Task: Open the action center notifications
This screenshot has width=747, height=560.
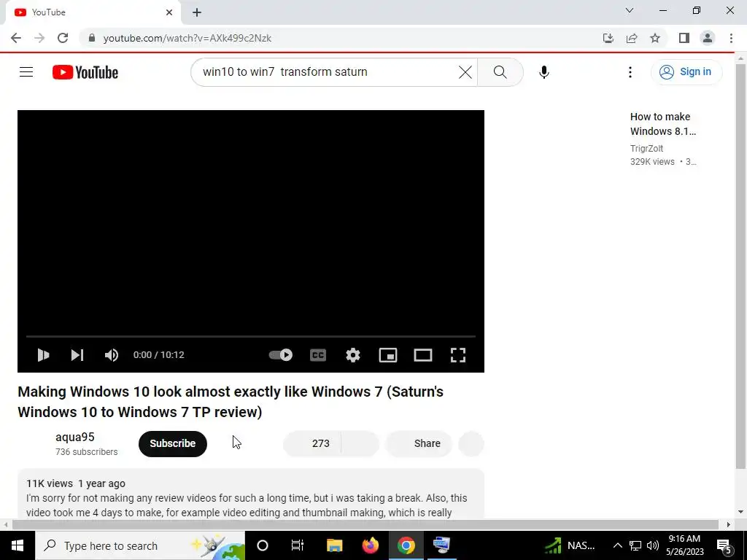Action: click(724, 546)
